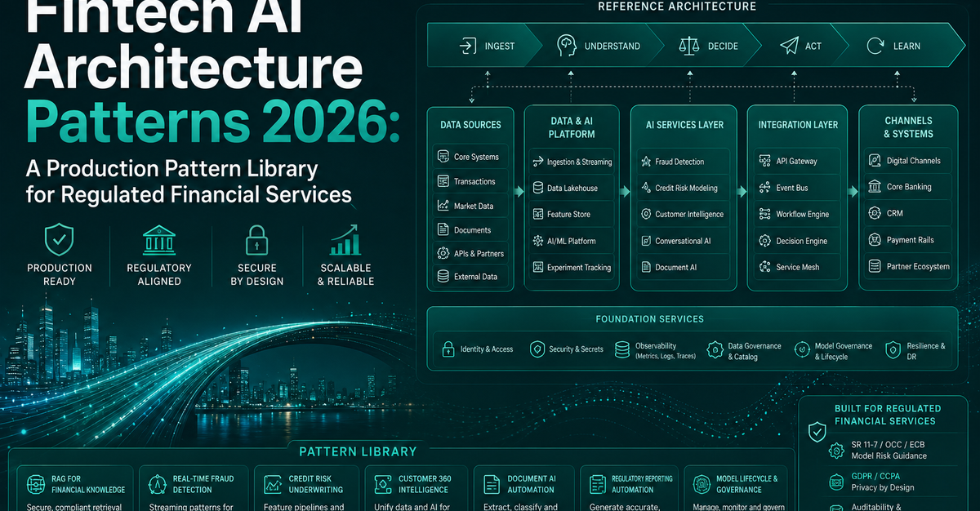Click the Secure by Design lock icon
This screenshot has width=980, height=511.
point(257,240)
